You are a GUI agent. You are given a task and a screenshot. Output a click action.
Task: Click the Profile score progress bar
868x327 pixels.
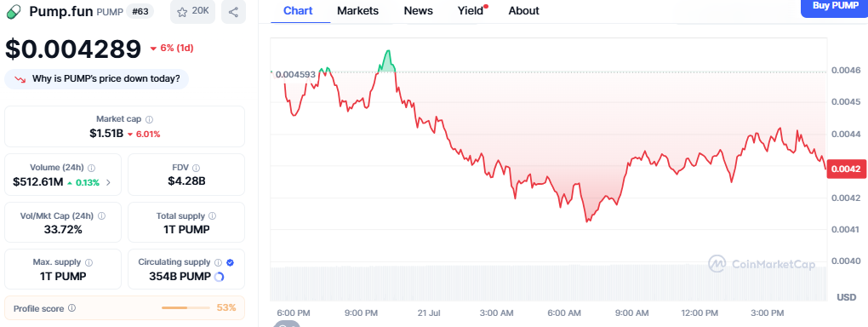coord(186,307)
